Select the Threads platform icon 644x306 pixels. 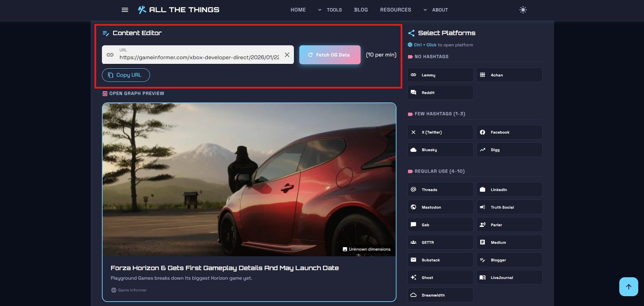point(413,189)
